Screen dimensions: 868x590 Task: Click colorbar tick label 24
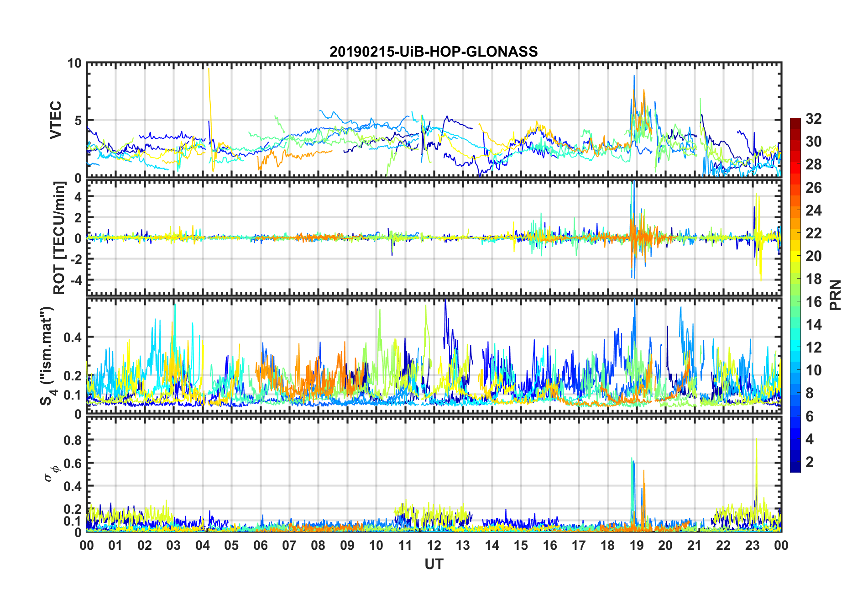pos(813,211)
